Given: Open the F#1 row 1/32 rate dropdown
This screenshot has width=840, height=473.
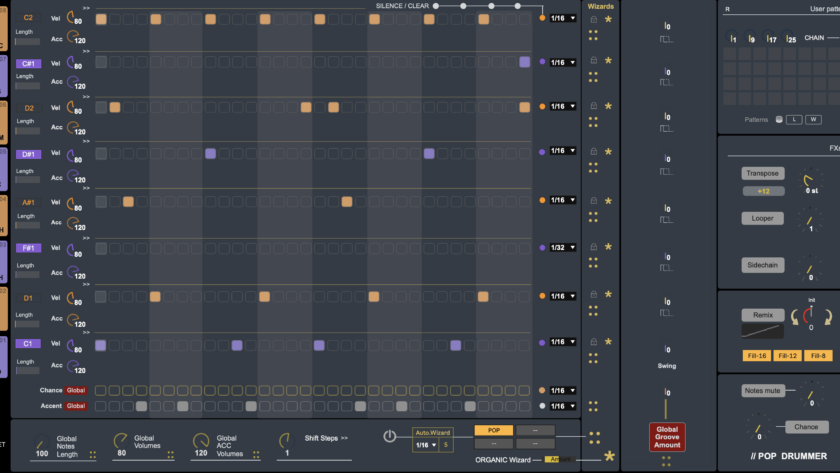Looking at the screenshot, I should tap(563, 247).
